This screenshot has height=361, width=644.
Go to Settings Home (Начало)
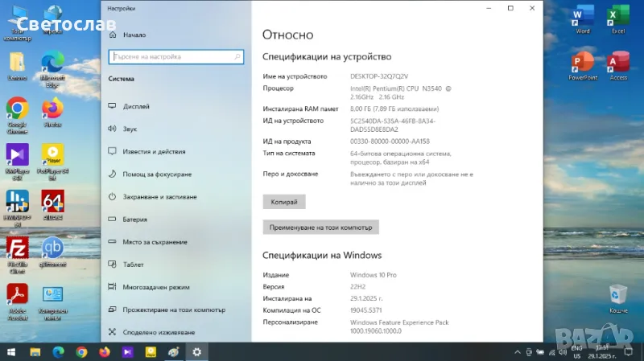click(x=134, y=35)
